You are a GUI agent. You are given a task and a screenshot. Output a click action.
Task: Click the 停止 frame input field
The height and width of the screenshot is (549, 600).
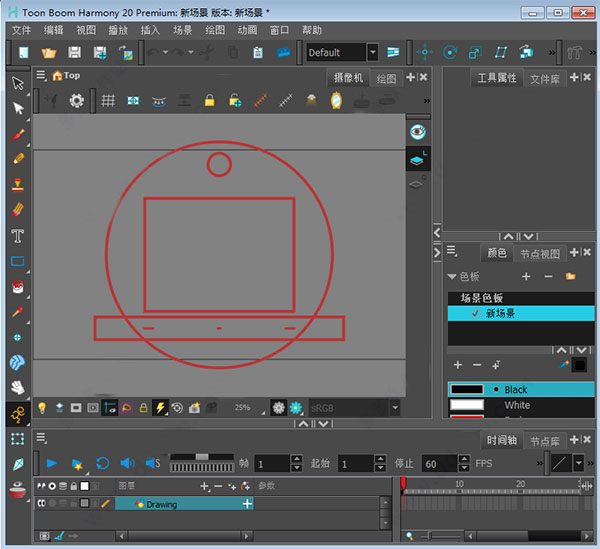point(437,464)
